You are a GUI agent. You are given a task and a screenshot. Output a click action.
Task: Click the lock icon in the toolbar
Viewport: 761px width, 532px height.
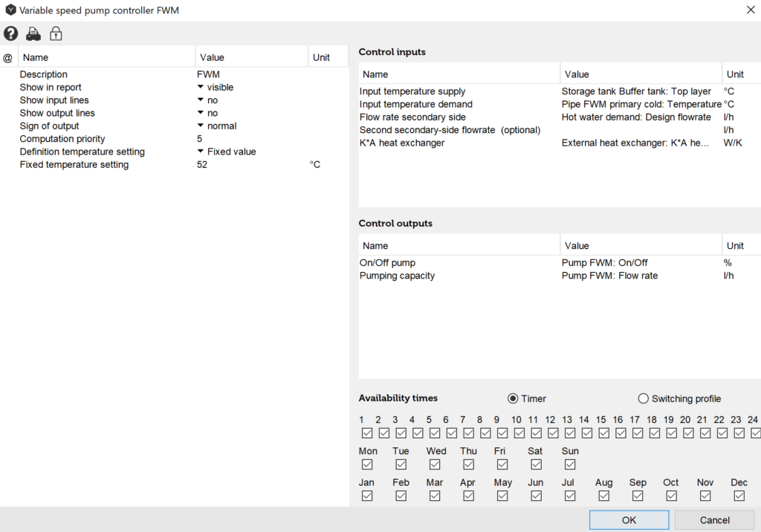pyautogui.click(x=56, y=33)
